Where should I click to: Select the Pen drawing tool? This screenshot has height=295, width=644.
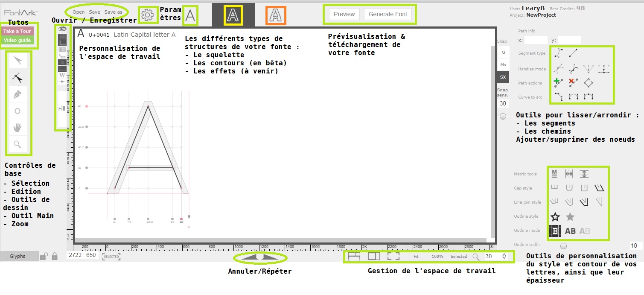click(17, 94)
